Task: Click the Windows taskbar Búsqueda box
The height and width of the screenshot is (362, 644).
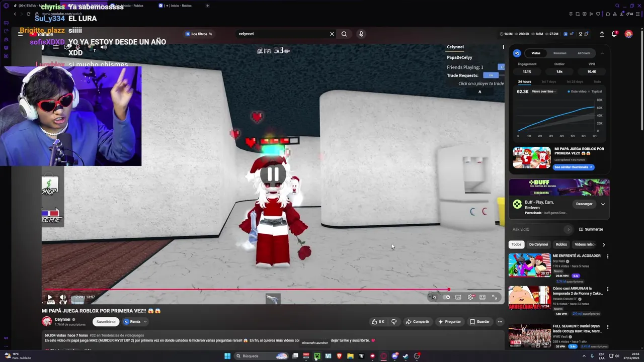Action: [x=262, y=356]
